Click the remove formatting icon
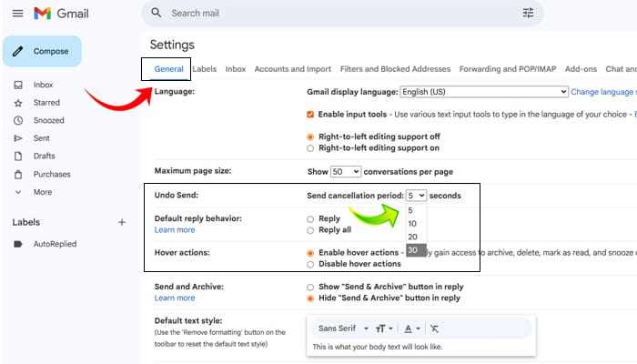The width and height of the screenshot is (637, 364). (x=434, y=329)
